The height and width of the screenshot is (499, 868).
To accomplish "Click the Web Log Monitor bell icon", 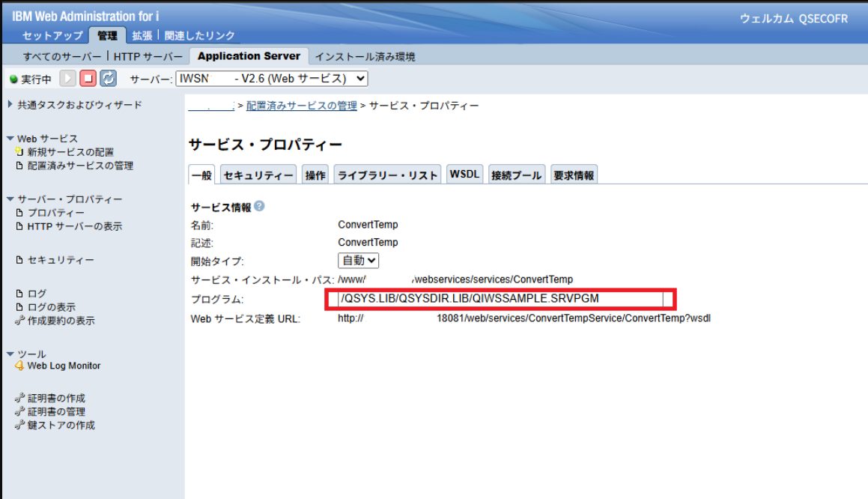I will click(19, 366).
